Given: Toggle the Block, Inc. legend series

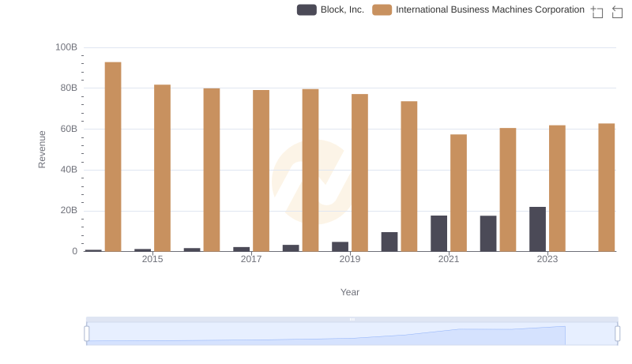Looking at the screenshot, I should (330, 9).
